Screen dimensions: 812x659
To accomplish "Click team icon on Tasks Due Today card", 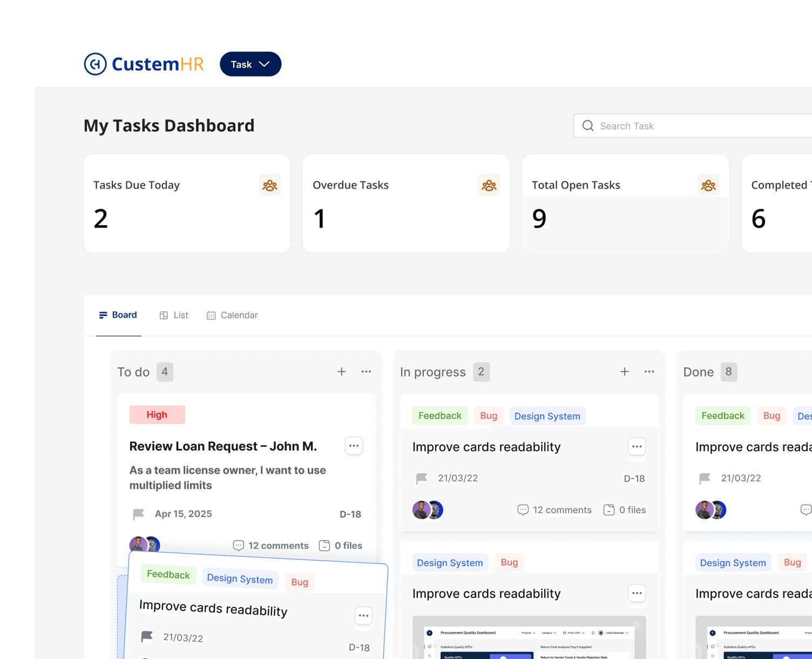I will (269, 185).
